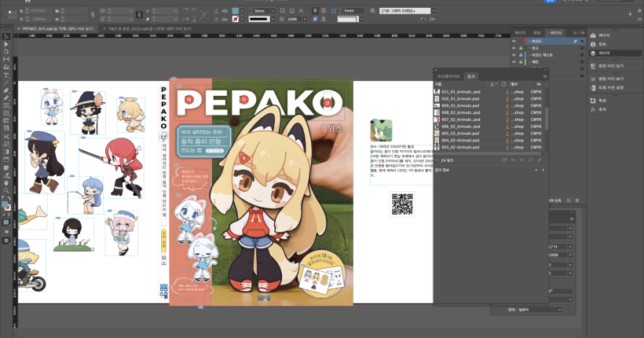Image resolution: width=644 pixels, height=338 pixels.
Task: Switch to the 프리플라이트 tab
Action: [449, 75]
